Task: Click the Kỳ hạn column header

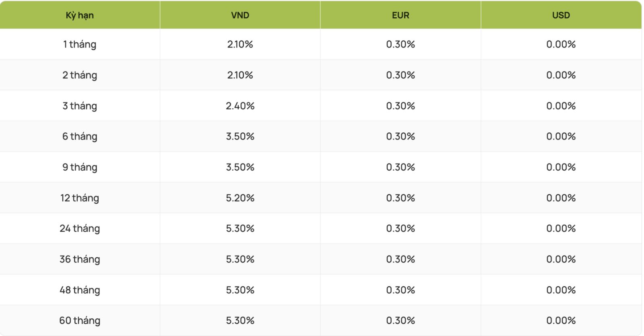Action: 80,15
